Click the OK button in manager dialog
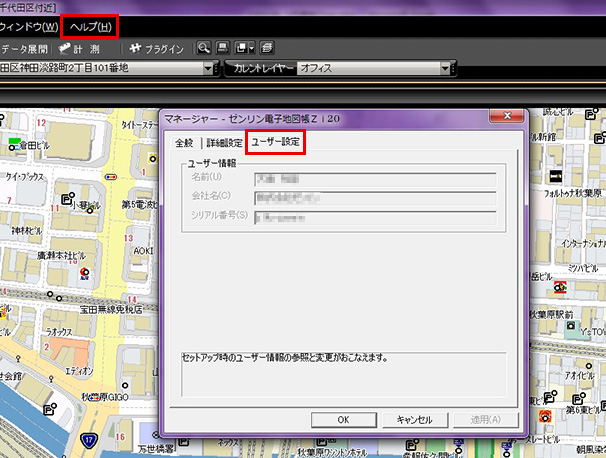 pyautogui.click(x=344, y=420)
